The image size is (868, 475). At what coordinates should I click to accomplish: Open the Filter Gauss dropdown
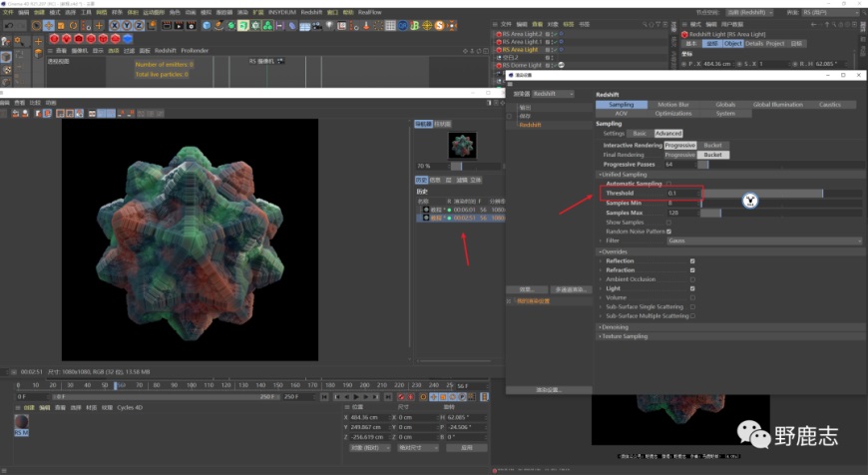[764, 240]
